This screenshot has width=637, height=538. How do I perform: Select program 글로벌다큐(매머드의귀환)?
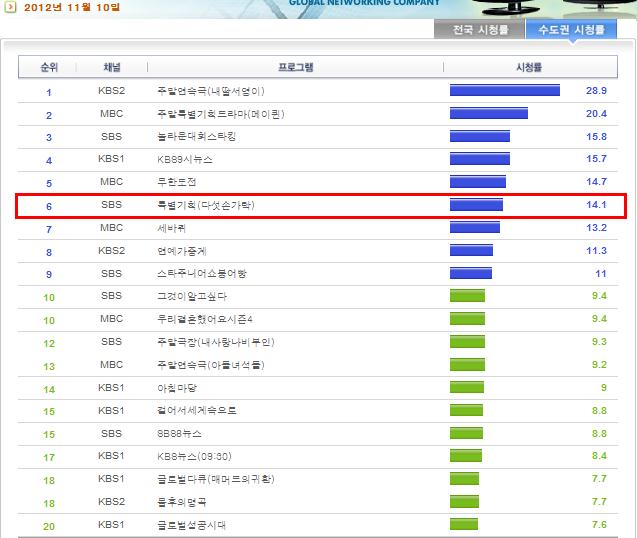[x=216, y=479]
